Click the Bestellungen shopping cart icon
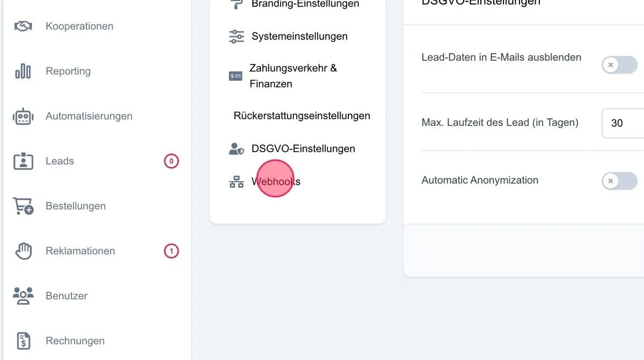 click(x=23, y=206)
